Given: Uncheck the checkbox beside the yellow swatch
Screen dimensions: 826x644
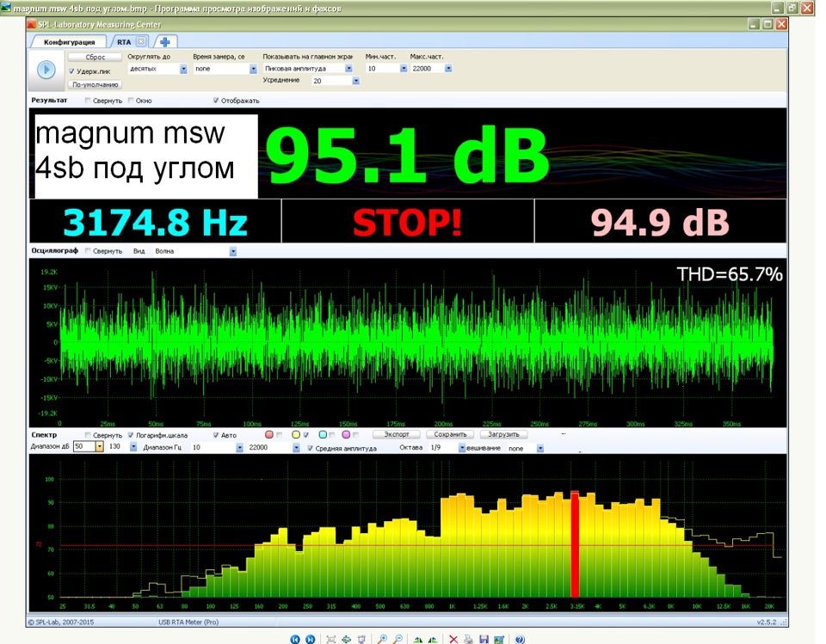Looking at the screenshot, I should (306, 435).
